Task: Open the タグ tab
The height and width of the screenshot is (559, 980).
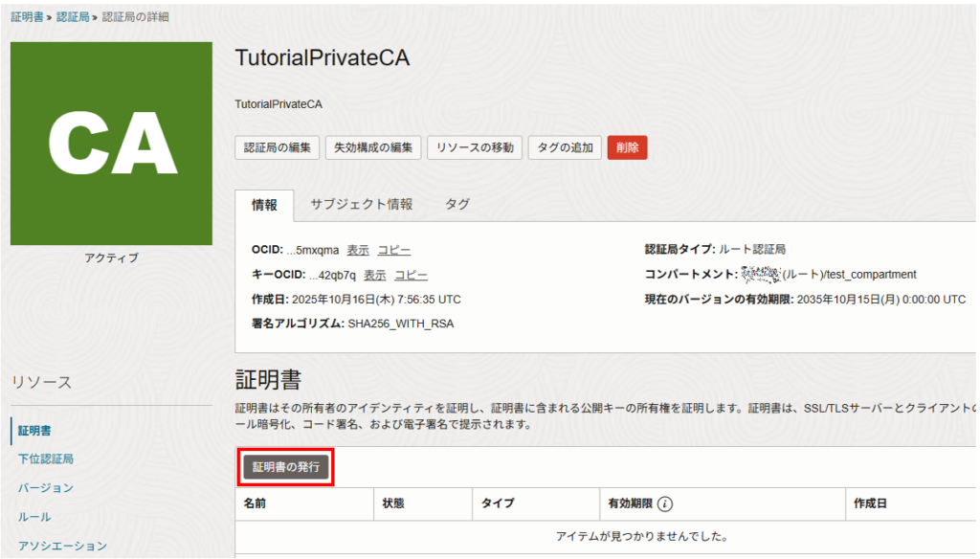Action: tap(457, 204)
